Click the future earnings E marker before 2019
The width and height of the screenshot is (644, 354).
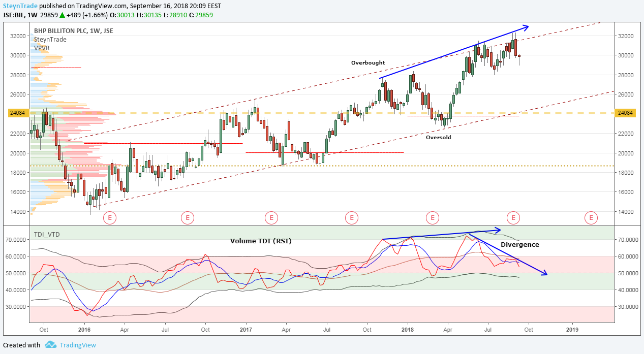click(x=591, y=218)
